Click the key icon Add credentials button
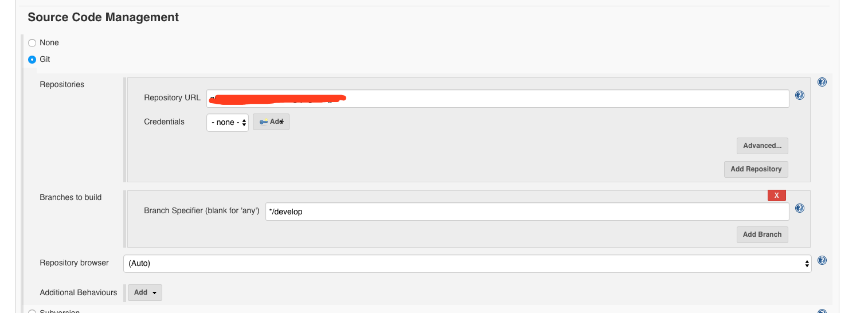The height and width of the screenshot is (313, 868). click(x=271, y=122)
